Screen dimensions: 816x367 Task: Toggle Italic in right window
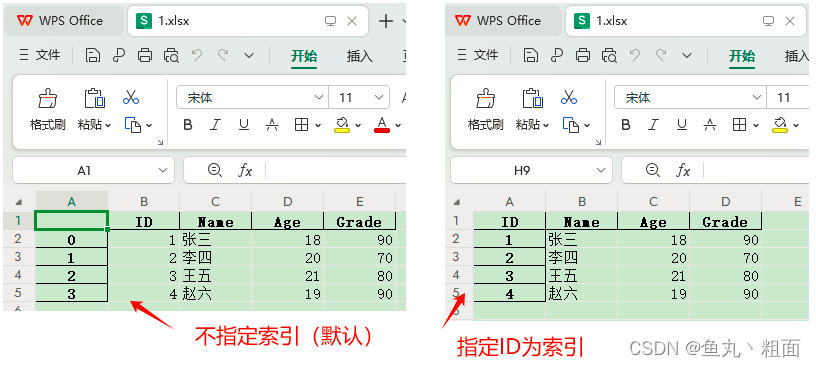[x=654, y=125]
